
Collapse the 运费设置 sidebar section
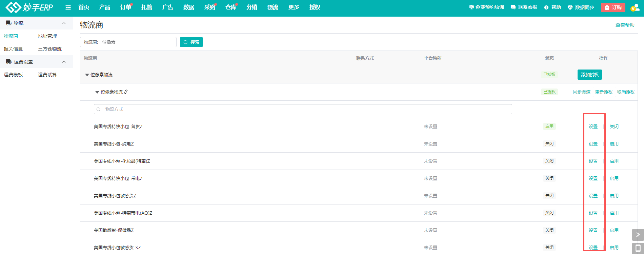click(x=64, y=62)
